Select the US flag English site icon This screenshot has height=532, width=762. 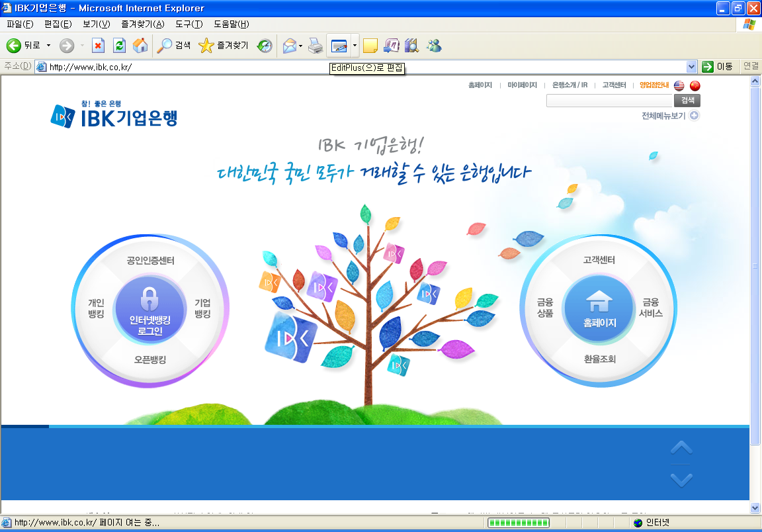click(679, 85)
